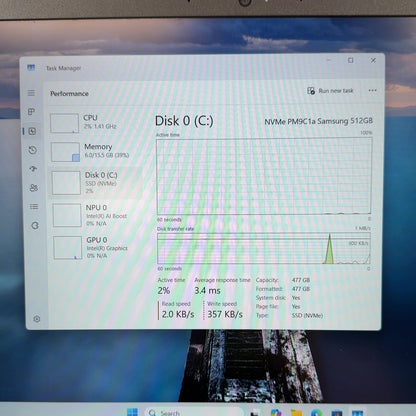This screenshot has height=416, width=416.
Task: Click the Disk transfer rate graph
Action: coord(264,248)
